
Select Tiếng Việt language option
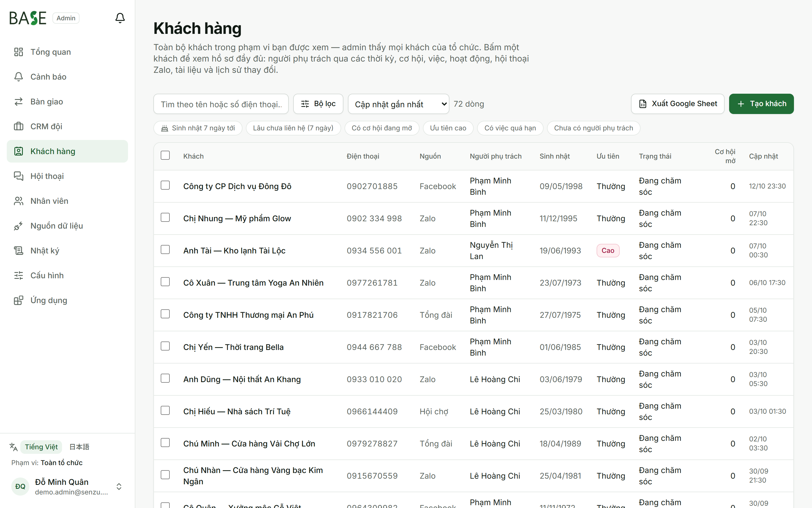[41, 447]
